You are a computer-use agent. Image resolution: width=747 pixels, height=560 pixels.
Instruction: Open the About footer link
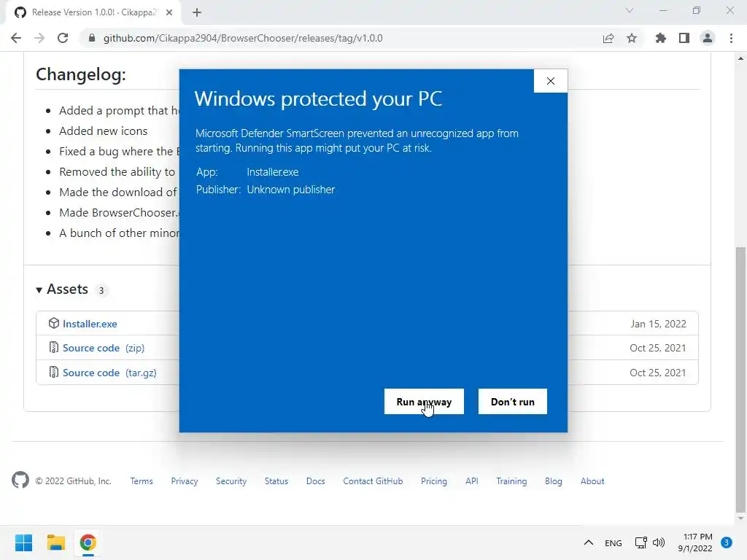pos(592,481)
